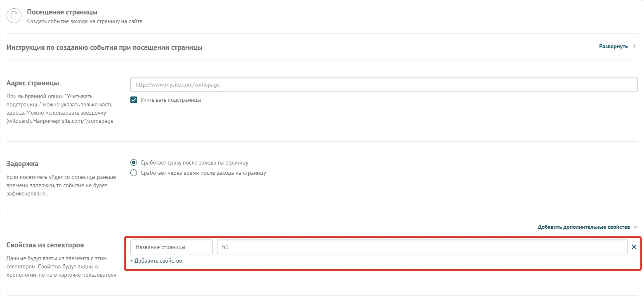Expand the instruction section via Развернуть
Viewport: 644px width, 296px height.
pos(613,47)
